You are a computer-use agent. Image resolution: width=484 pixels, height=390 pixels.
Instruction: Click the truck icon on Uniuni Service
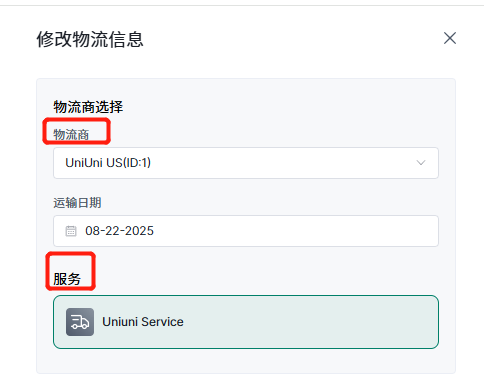(80, 322)
